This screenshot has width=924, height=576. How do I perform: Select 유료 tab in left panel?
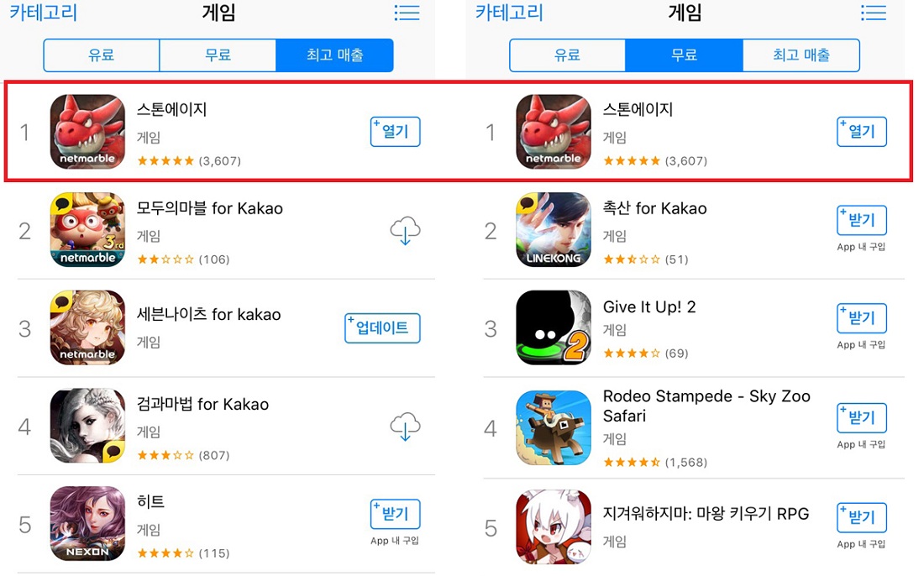(102, 55)
